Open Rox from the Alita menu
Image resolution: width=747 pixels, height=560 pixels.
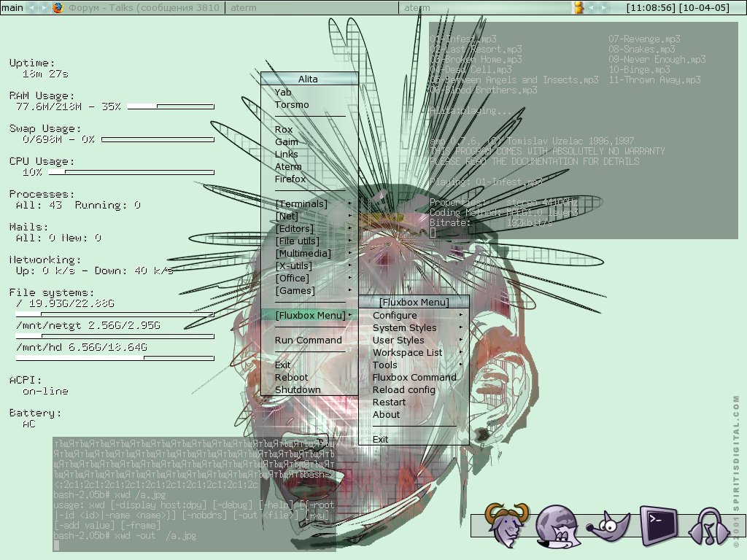pyautogui.click(x=309, y=130)
